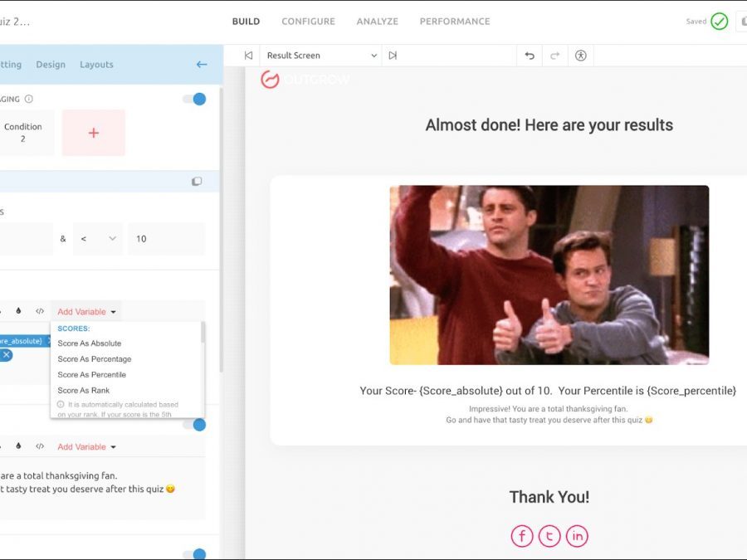This screenshot has width=747, height=560.
Task: Add a new condition with the plus button
Action: tap(94, 133)
